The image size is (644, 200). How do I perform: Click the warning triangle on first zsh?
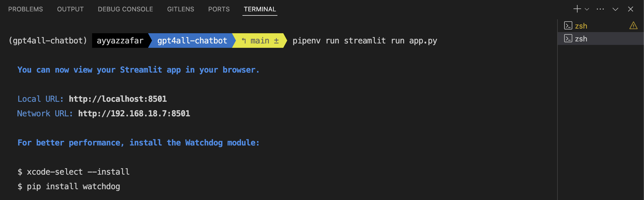(633, 26)
